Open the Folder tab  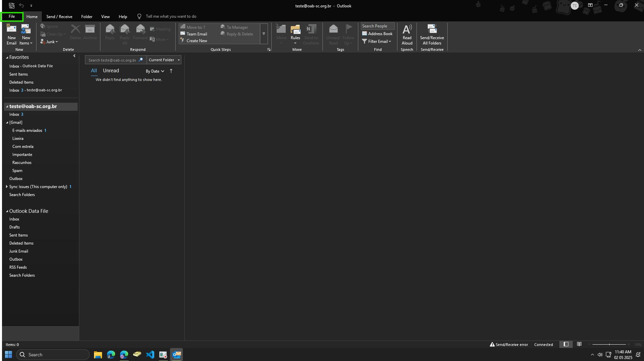point(87,17)
